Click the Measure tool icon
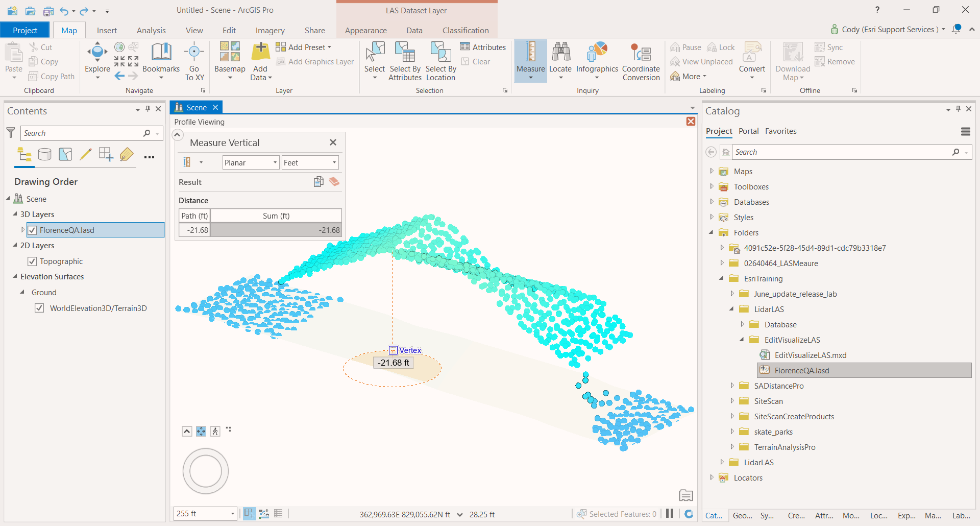This screenshot has height=526, width=980. [530, 53]
